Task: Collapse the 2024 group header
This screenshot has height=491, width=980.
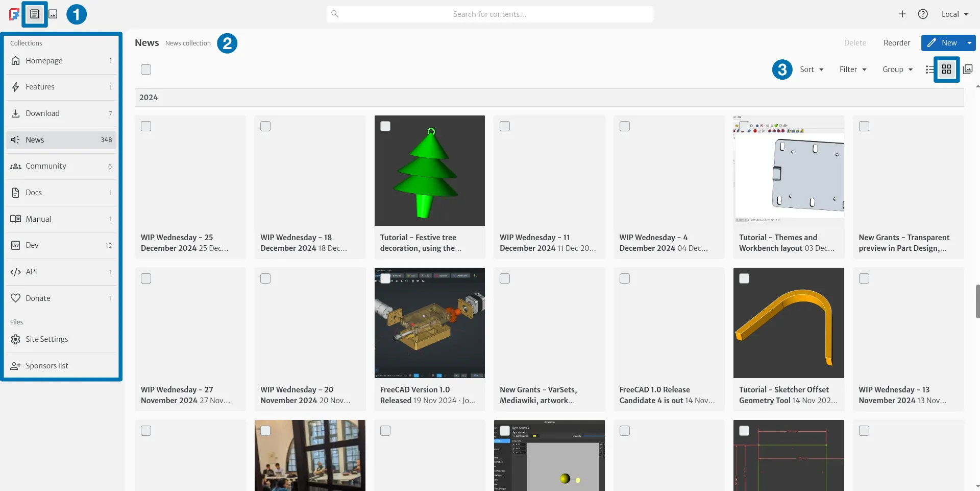Action: (549, 98)
